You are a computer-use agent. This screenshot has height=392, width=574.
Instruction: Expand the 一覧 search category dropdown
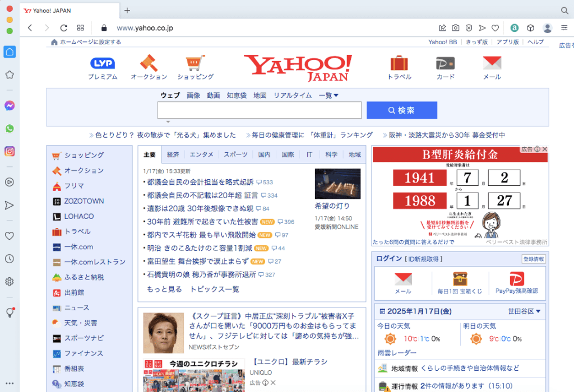click(328, 95)
